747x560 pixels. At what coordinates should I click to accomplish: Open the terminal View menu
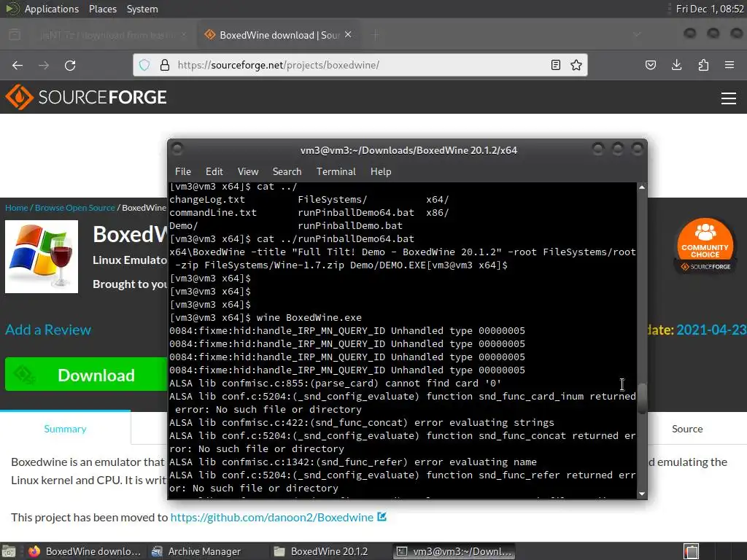248,171
